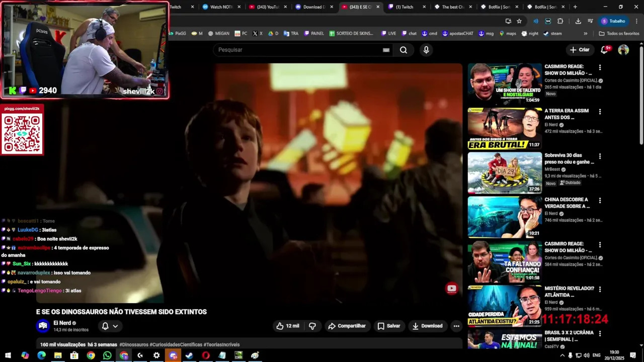This screenshot has height=362, width=644.
Task: Open options for CHINA DESCOBRE video
Action: pos(600,200)
